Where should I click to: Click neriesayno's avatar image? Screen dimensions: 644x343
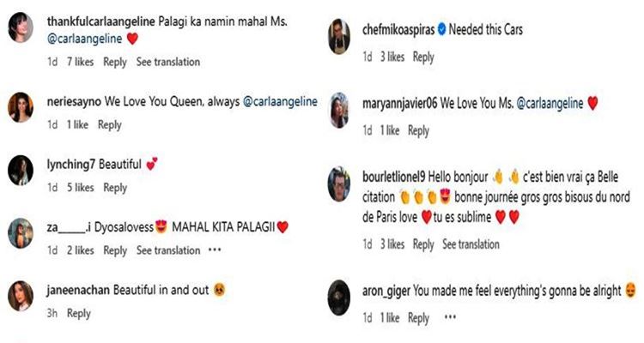(x=21, y=107)
